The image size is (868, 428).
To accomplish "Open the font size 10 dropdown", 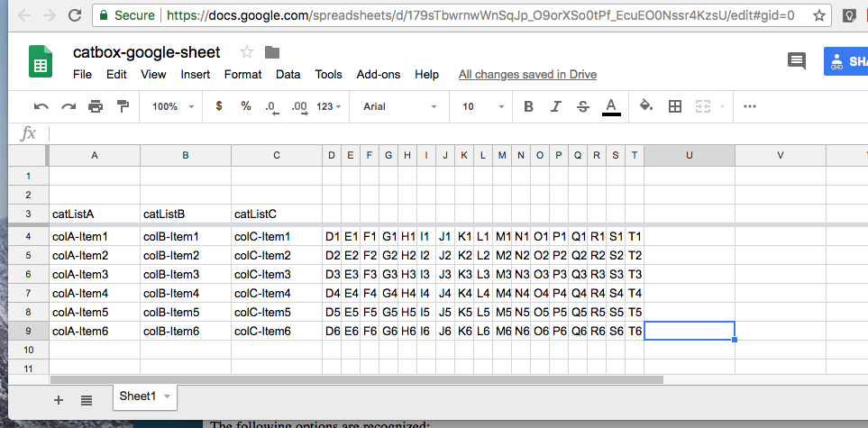I will [483, 106].
